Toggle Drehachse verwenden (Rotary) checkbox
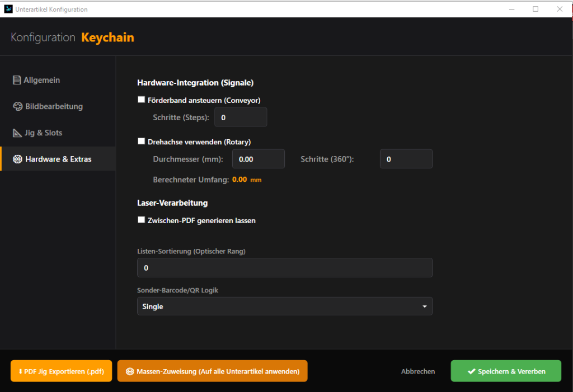The width and height of the screenshot is (573, 392). pyautogui.click(x=142, y=141)
